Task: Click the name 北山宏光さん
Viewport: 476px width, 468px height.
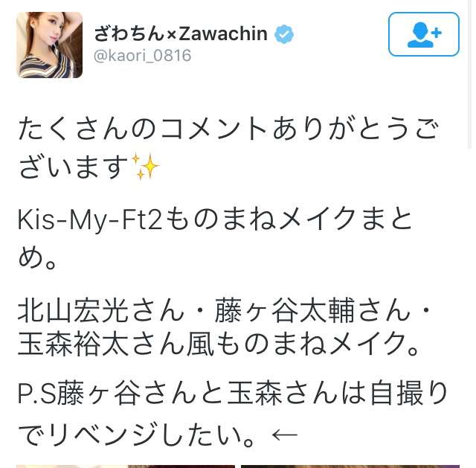Action: click(101, 310)
